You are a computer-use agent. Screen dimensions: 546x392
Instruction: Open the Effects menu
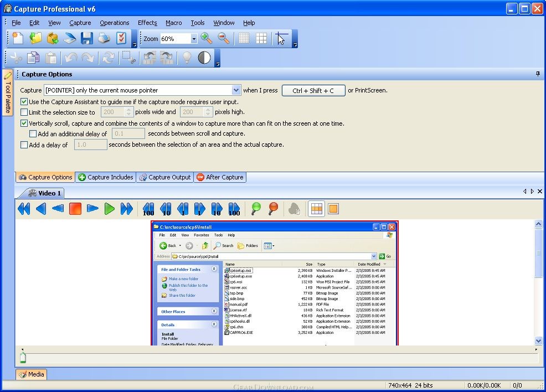click(x=147, y=23)
